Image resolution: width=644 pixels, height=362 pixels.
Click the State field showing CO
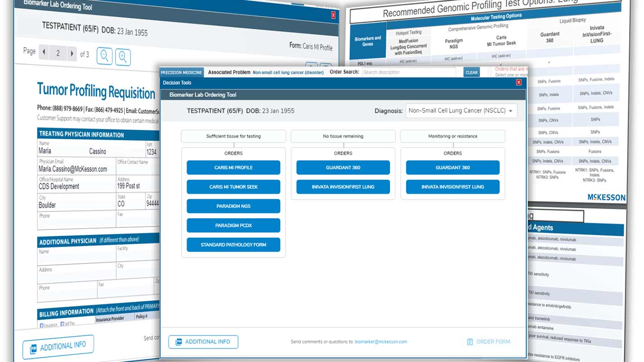click(x=130, y=201)
